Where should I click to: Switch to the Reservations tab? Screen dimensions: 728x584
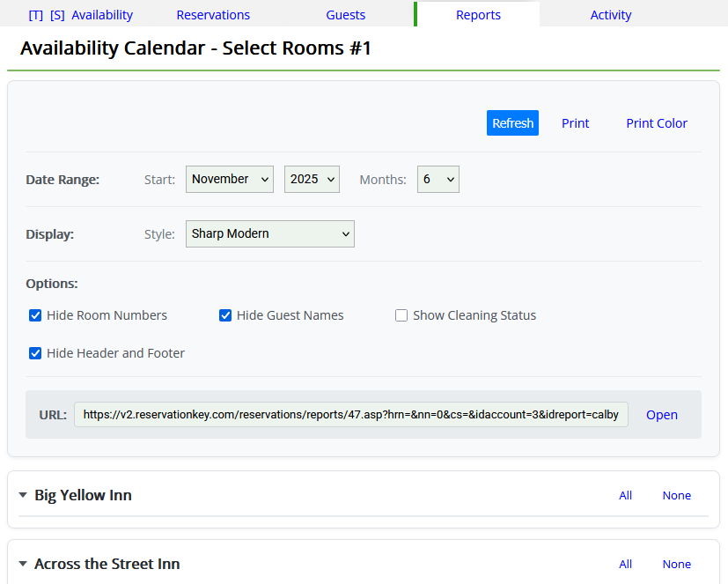point(213,15)
